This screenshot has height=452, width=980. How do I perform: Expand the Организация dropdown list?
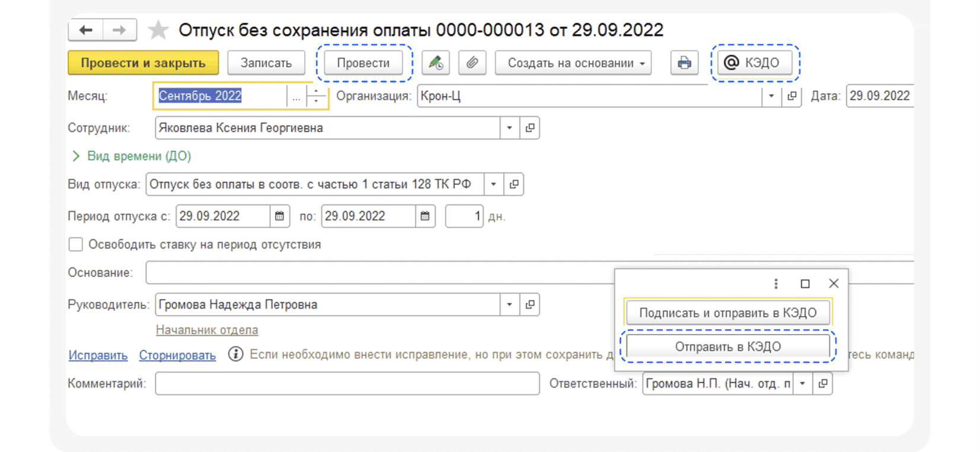771,96
